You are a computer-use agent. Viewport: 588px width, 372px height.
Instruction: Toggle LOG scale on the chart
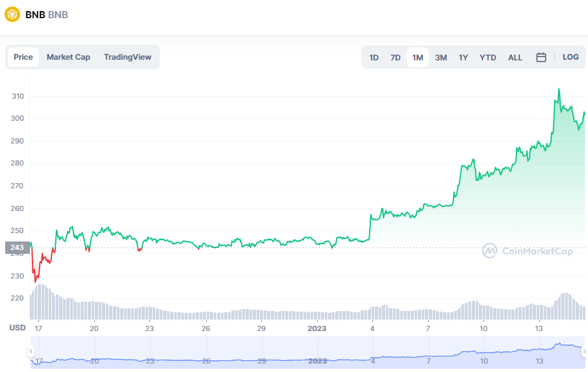(570, 57)
